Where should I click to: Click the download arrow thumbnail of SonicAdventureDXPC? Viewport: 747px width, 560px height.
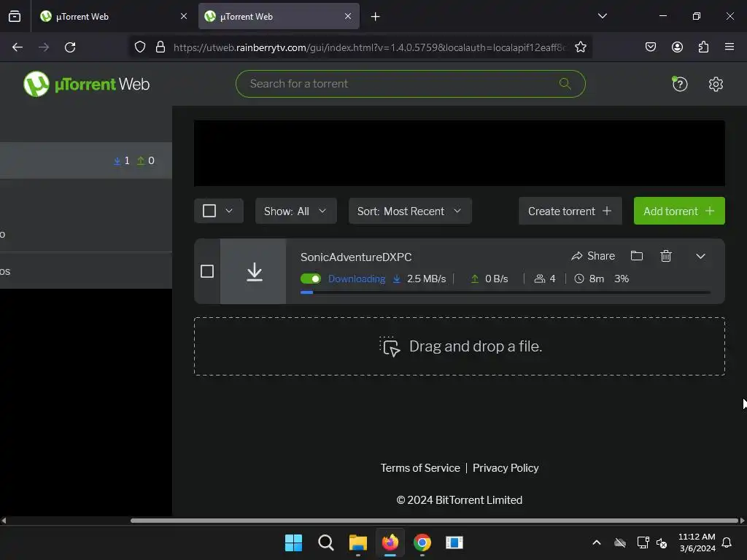[x=254, y=271]
